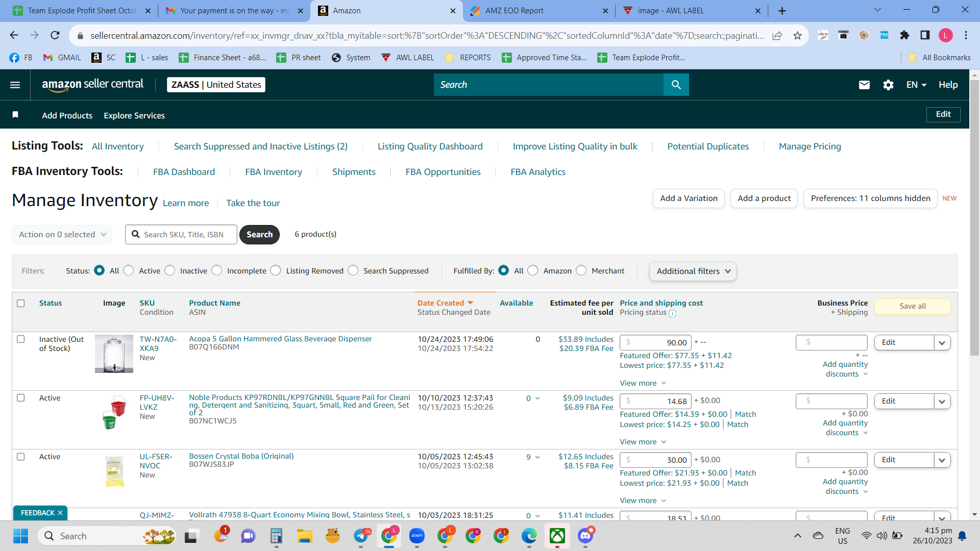Select the Search Suppressed status filter
Screen dimensions: 980x551
tap(353, 270)
